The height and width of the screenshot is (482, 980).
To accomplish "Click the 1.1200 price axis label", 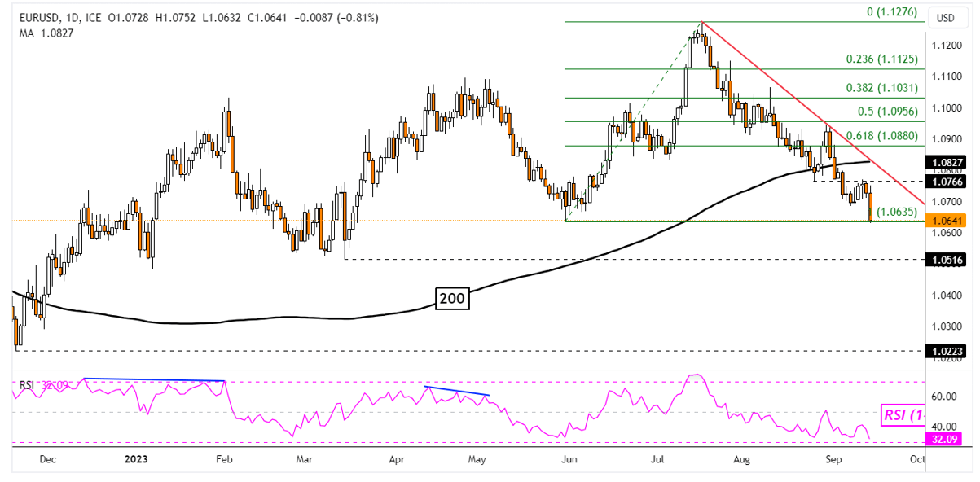I will pos(945,46).
